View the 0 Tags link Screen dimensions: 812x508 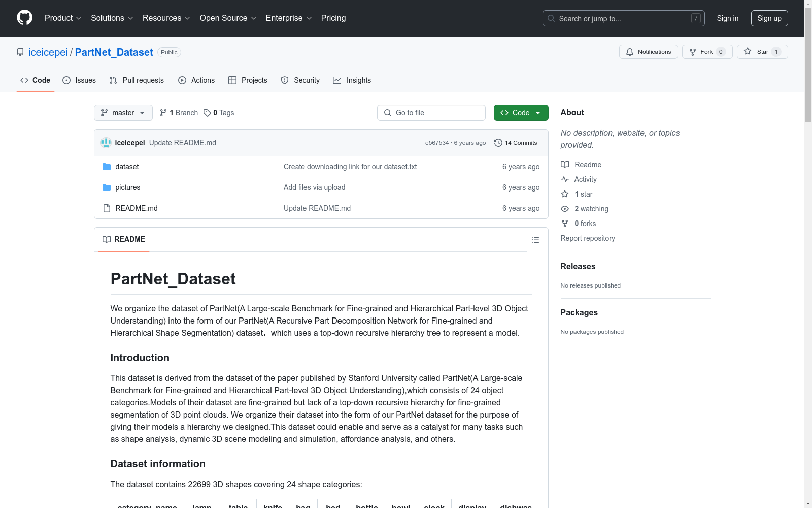point(219,113)
